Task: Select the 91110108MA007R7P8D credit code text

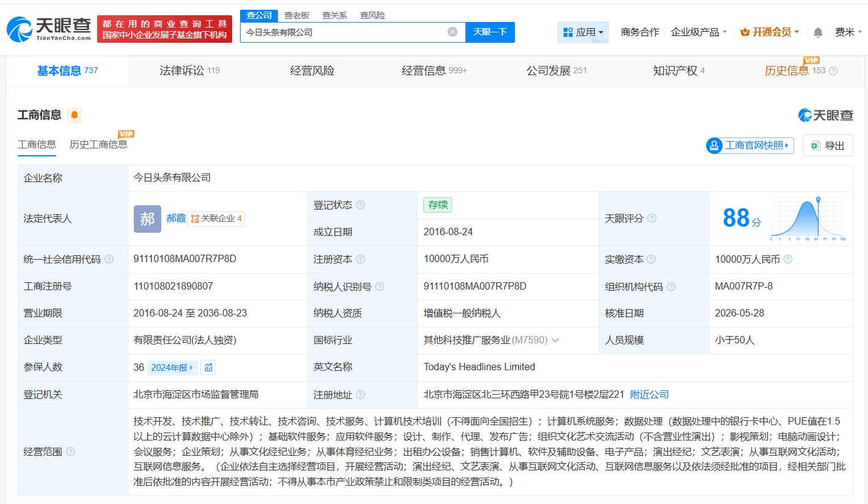Action: coord(184,259)
